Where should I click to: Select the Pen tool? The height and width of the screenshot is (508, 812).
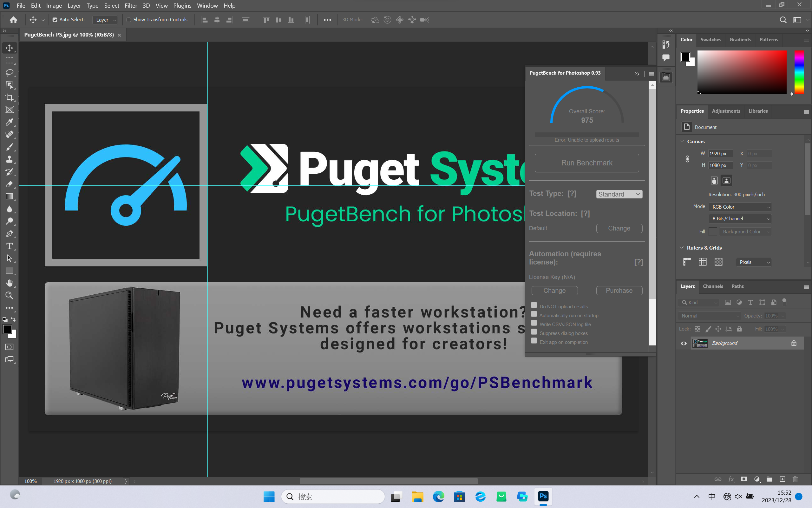[x=10, y=233]
